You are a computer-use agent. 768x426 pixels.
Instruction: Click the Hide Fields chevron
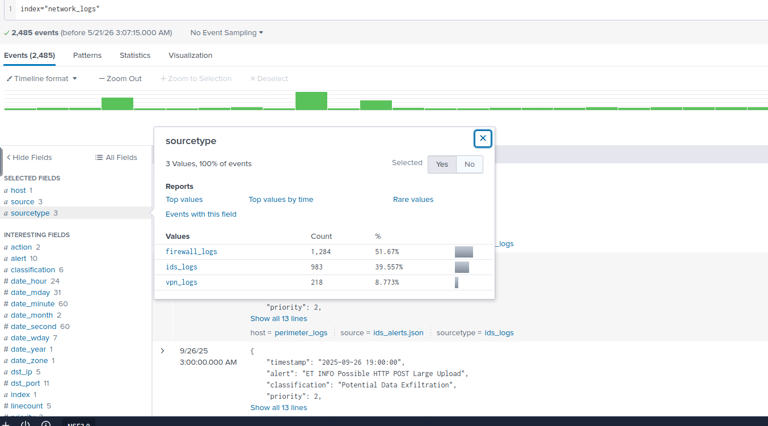point(8,157)
